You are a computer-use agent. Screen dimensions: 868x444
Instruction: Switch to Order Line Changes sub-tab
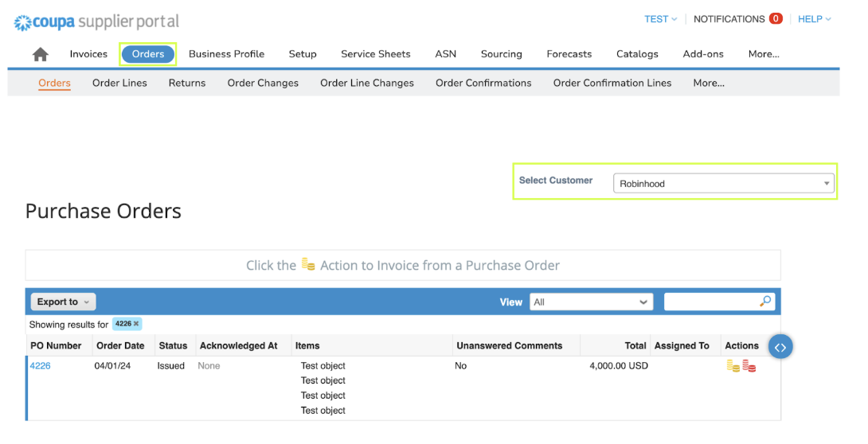point(367,83)
